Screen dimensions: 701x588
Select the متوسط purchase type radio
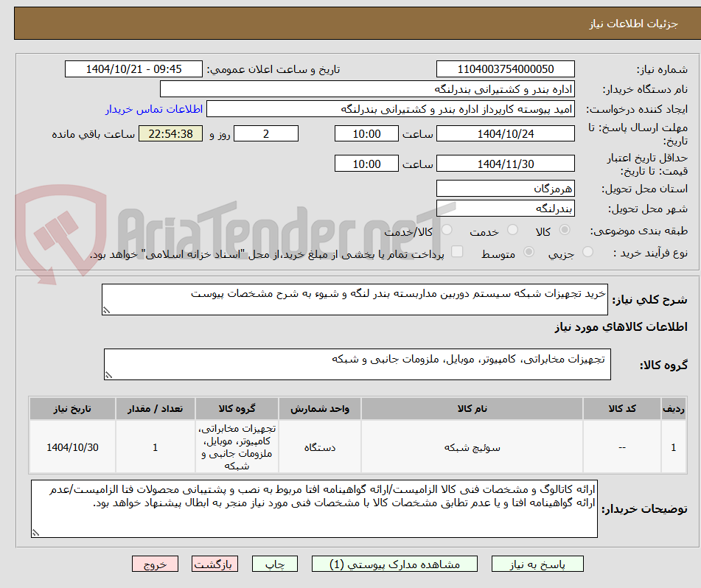[x=529, y=252]
